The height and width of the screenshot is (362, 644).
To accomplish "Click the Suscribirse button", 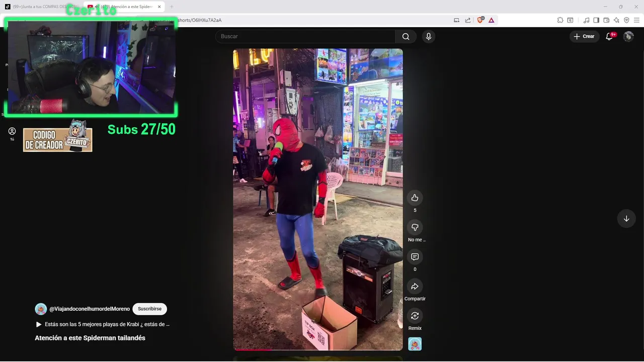I will 149,309.
